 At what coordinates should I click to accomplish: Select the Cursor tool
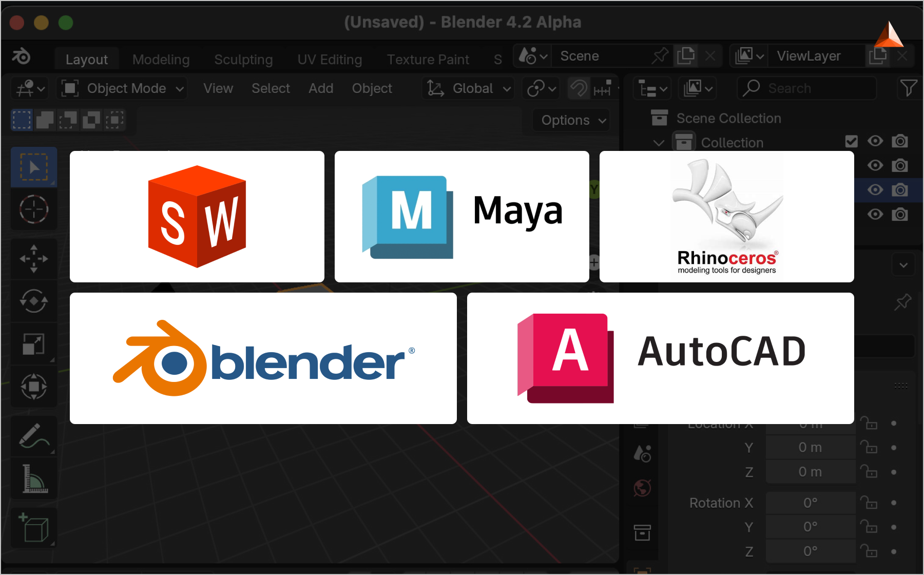click(33, 210)
